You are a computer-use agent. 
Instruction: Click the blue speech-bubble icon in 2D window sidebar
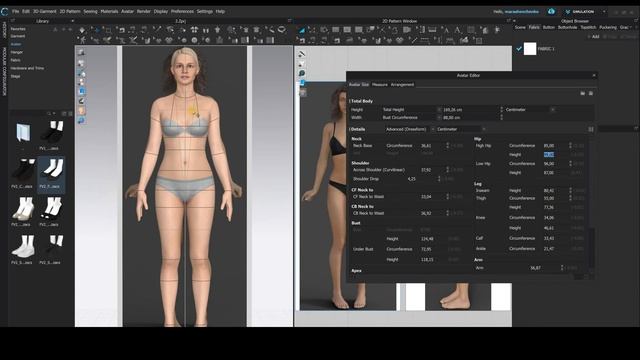[x=302, y=73]
